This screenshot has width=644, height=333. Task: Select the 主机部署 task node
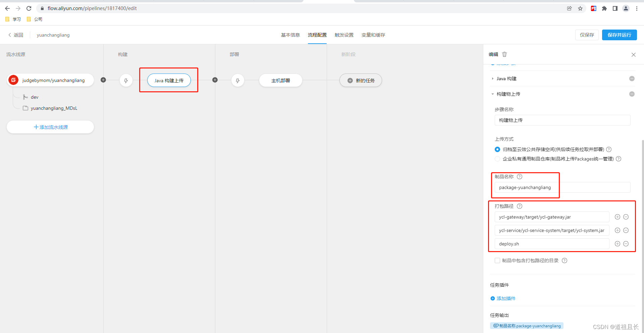pos(281,81)
